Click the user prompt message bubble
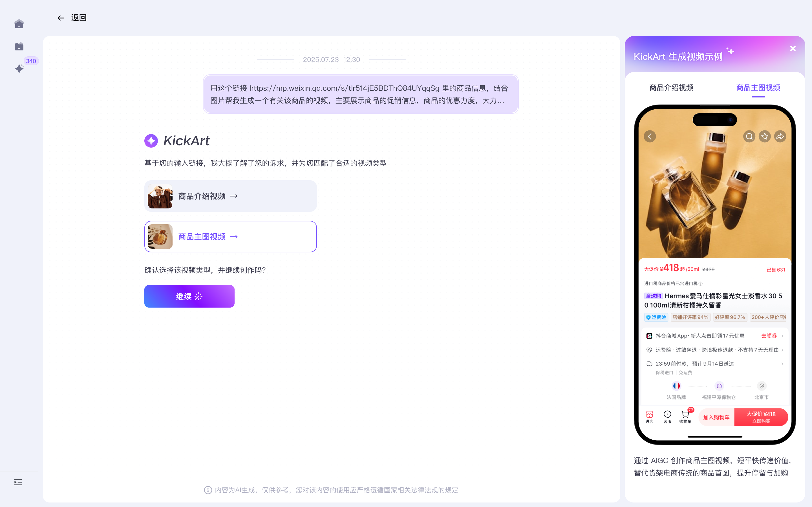Image resolution: width=812 pixels, height=507 pixels. click(361, 94)
